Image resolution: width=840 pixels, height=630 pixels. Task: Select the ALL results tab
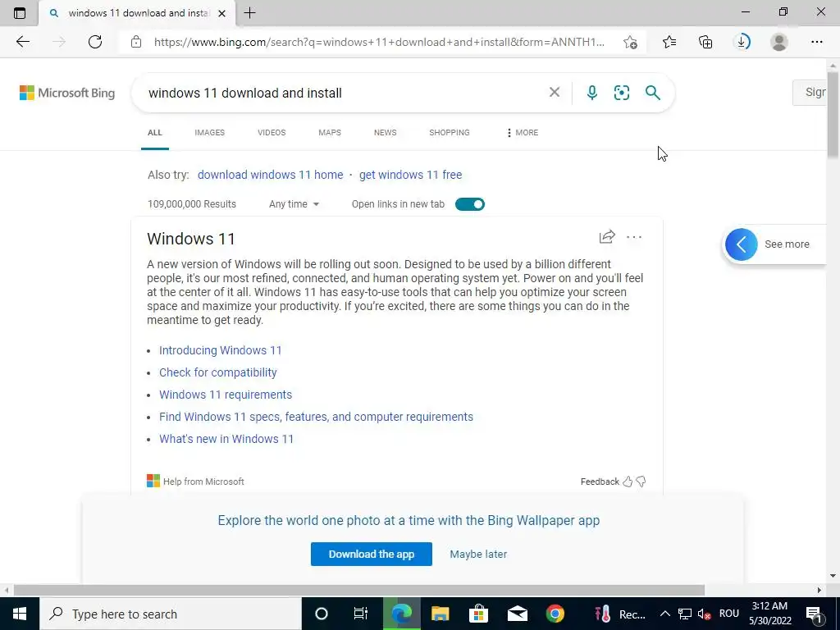point(155,133)
